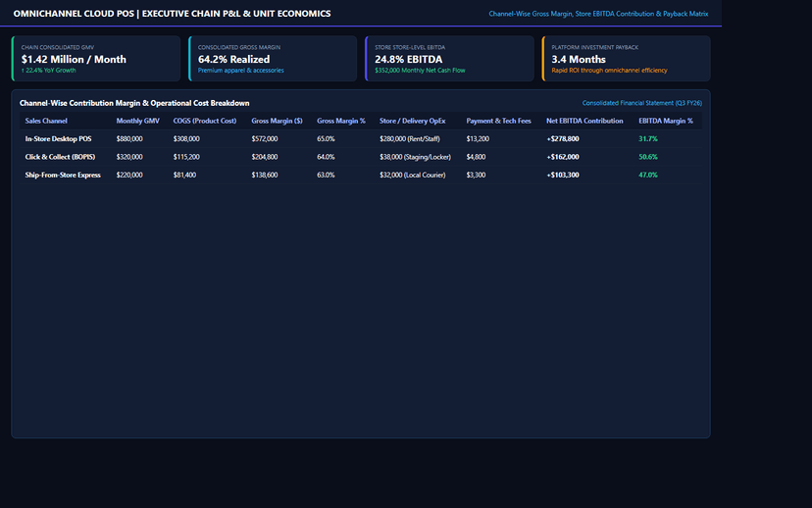The image size is (812, 508).
Task: Select the 'In-Store Desktop POS' row label
Action: click(59, 139)
